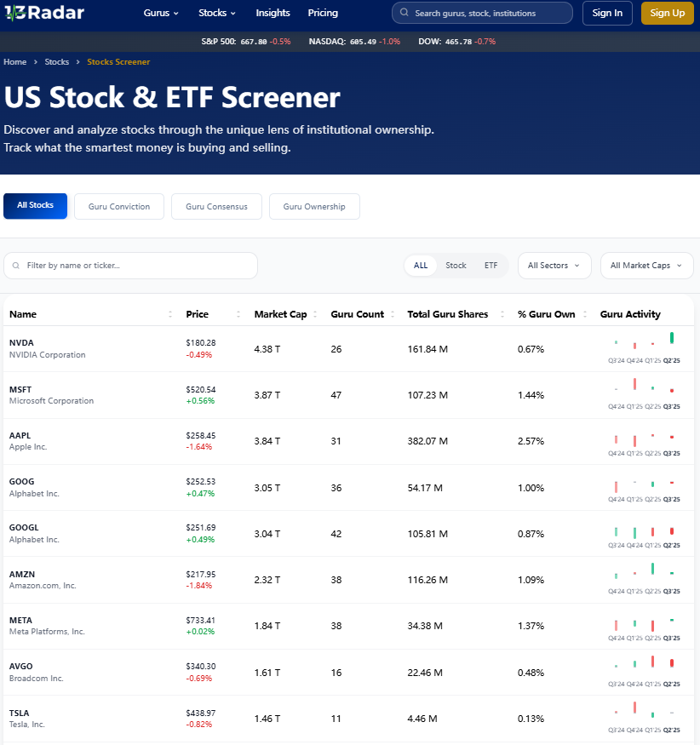This screenshot has height=745, width=700.
Task: Expand the Stocks menu
Action: click(x=216, y=13)
